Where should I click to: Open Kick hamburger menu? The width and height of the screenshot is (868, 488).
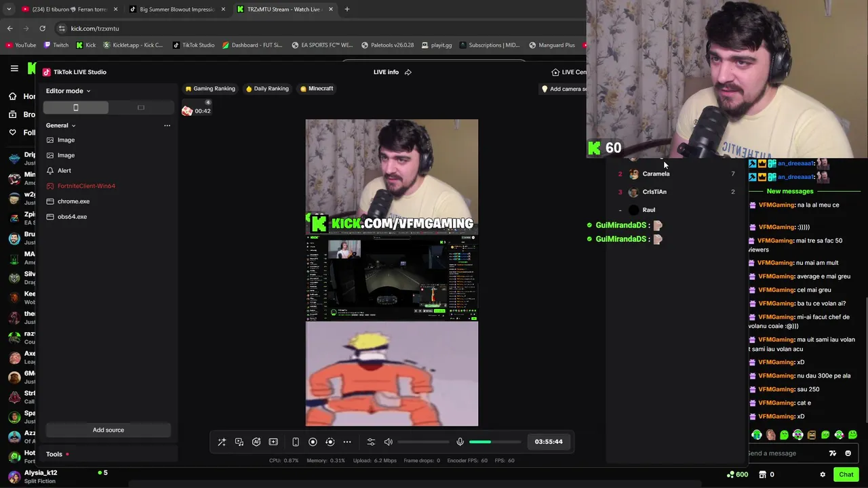click(x=14, y=68)
